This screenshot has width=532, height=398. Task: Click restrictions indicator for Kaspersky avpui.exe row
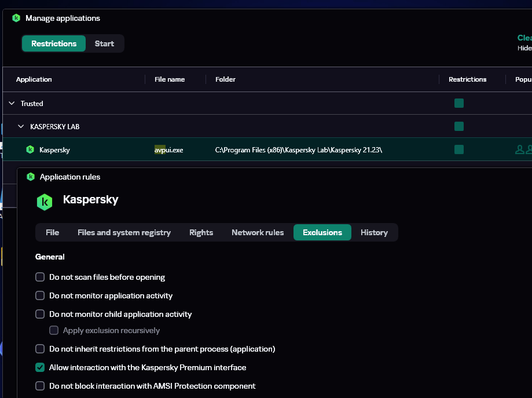coord(459,150)
